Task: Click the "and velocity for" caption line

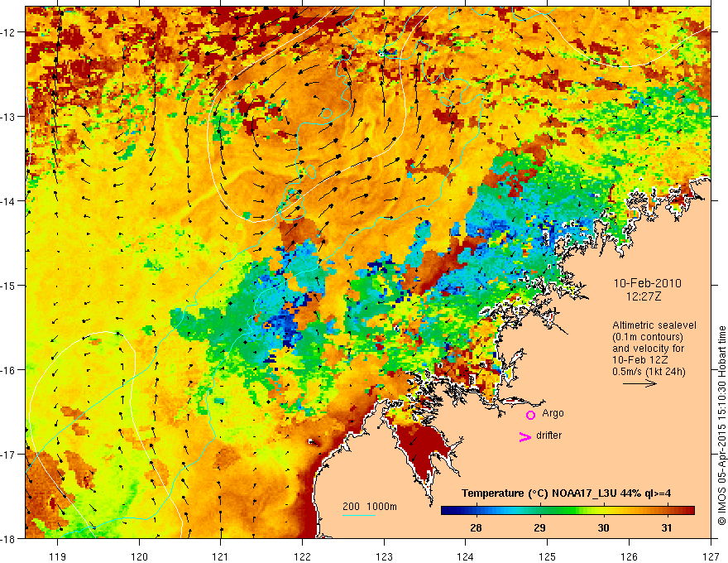Action: point(648,349)
